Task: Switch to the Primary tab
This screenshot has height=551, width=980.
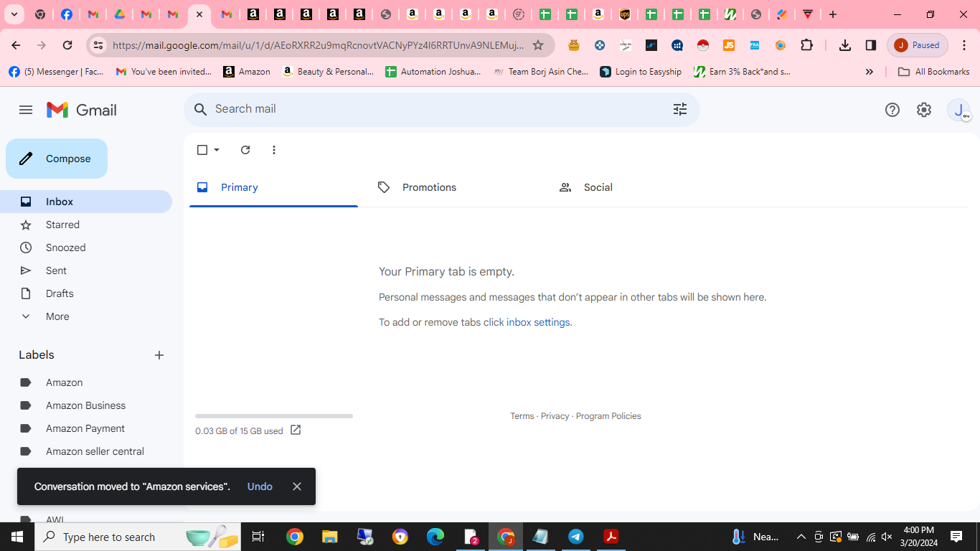Action: [273, 187]
